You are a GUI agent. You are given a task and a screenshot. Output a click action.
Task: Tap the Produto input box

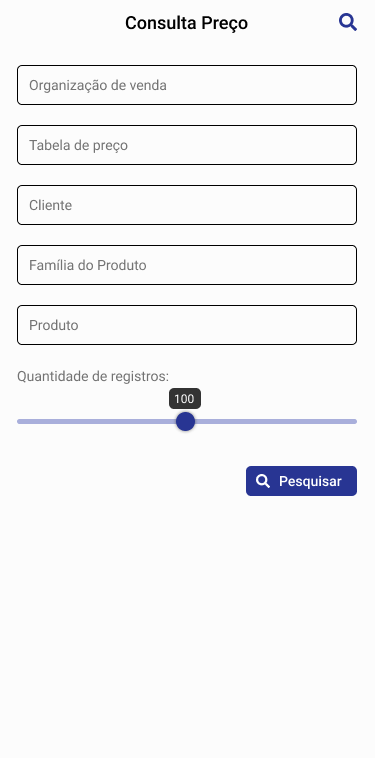[187, 325]
